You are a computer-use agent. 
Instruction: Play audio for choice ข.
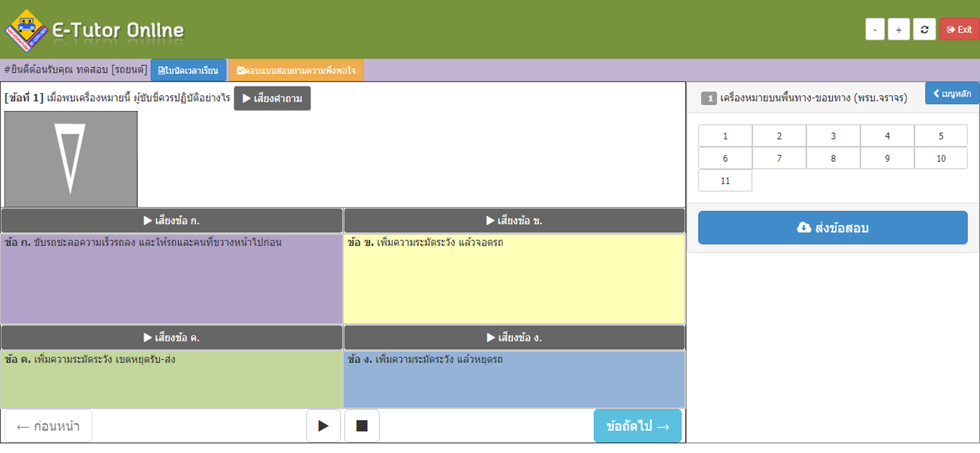pos(514,221)
